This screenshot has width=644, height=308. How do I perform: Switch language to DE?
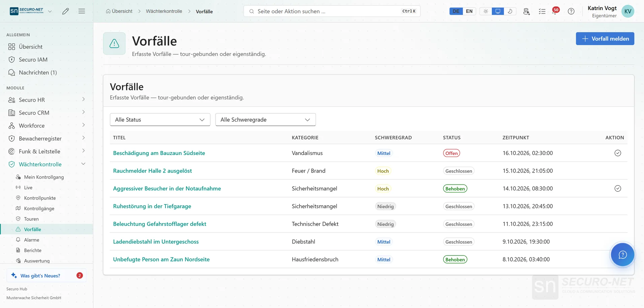point(456,11)
